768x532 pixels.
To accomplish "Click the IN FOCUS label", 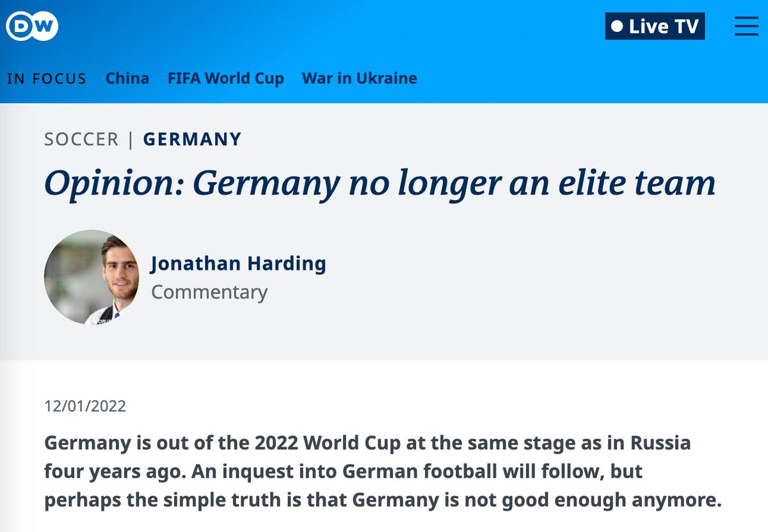I will click(x=46, y=79).
